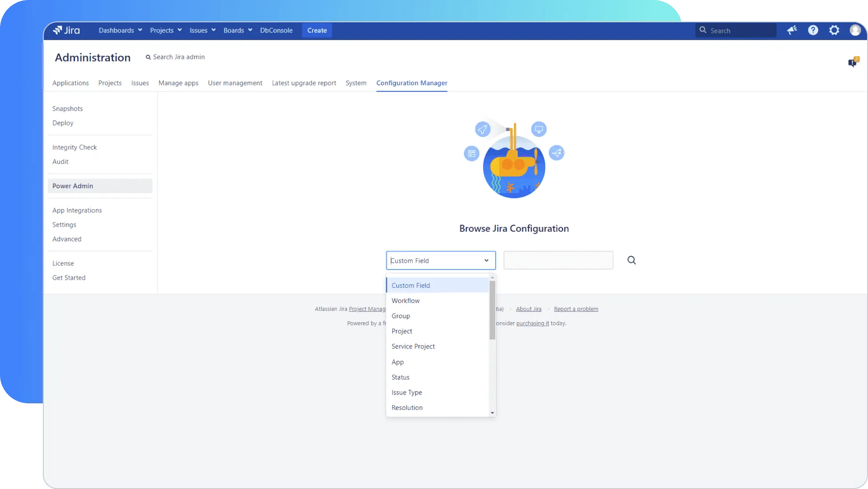Open the notifications megaphone icon
The width and height of the screenshot is (868, 489).
pos(792,30)
